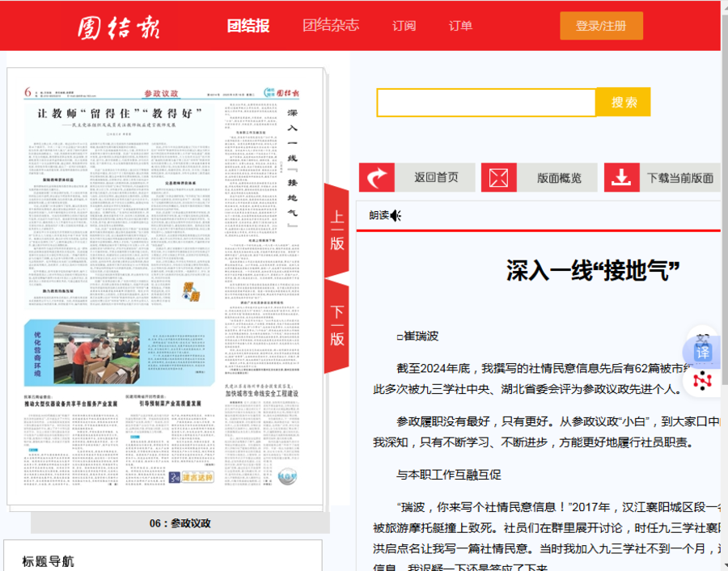Click the 朗读 speaker icon
Screen dimensions: 728x571
pyautogui.click(x=396, y=215)
